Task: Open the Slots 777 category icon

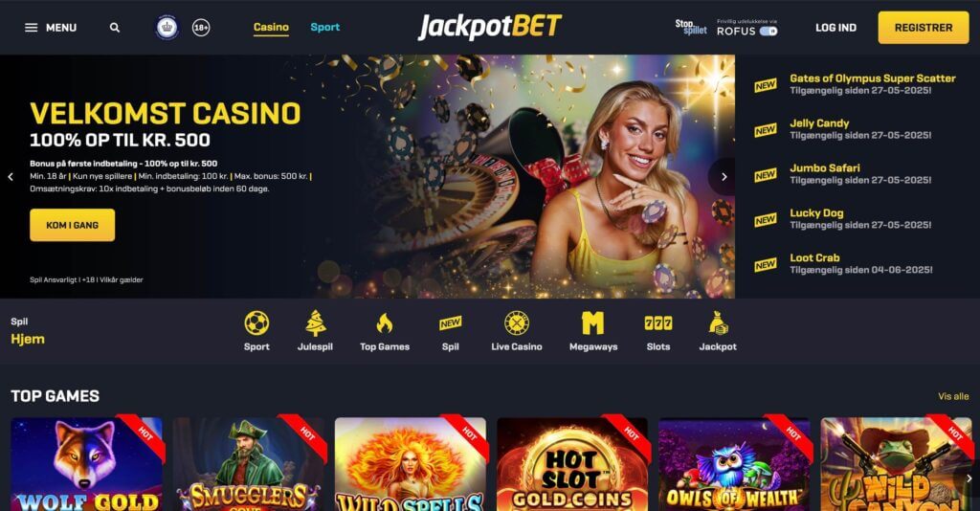Action: pyautogui.click(x=658, y=323)
